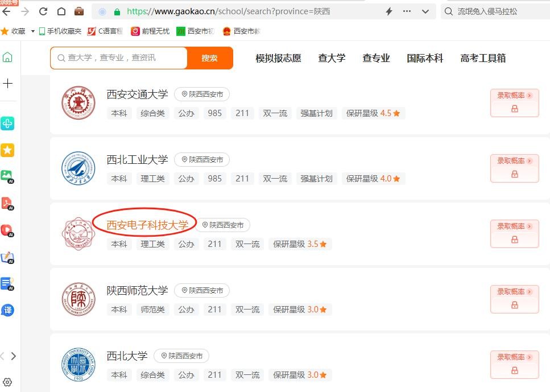Viewport: 550px width, 392px height.
Task: Click the browser refresh icon
Action: 43,11
